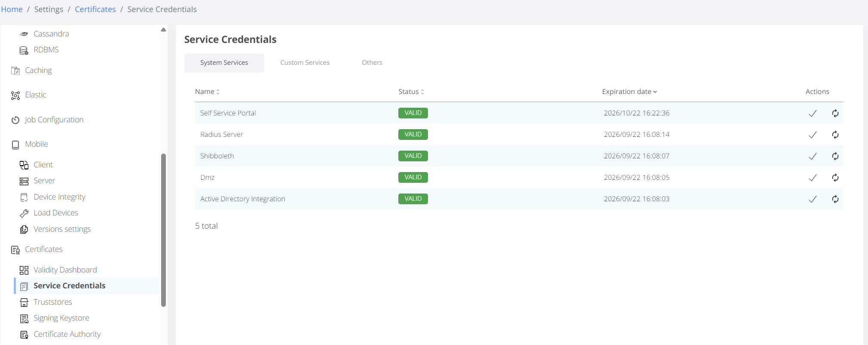Expand the Mobile section in sidebar
The image size is (868, 345).
tap(36, 144)
